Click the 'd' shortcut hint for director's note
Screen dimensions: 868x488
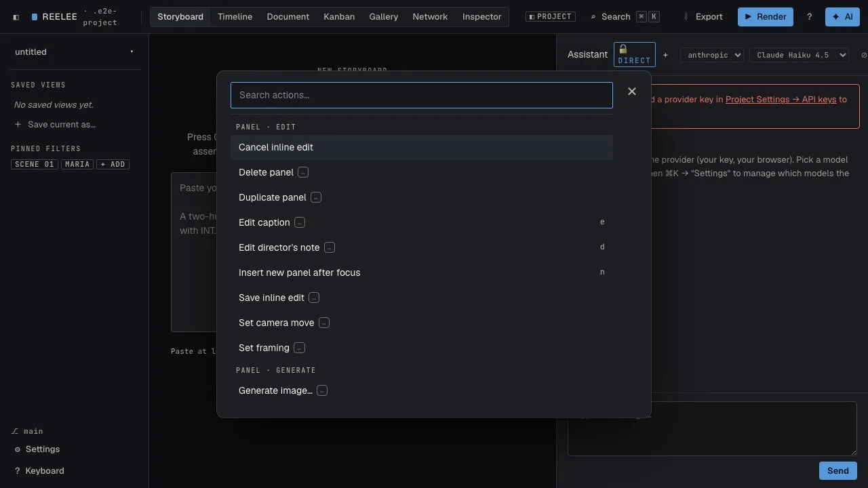602,247
